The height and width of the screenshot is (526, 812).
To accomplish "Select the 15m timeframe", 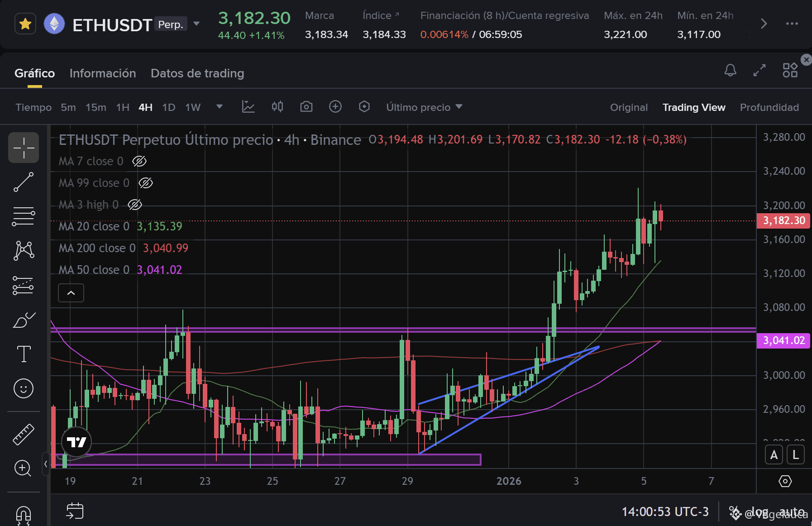I will tap(96, 107).
